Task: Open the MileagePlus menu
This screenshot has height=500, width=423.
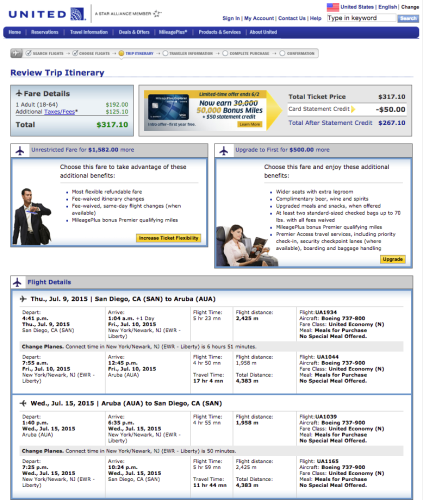Action: pyautogui.click(x=173, y=32)
